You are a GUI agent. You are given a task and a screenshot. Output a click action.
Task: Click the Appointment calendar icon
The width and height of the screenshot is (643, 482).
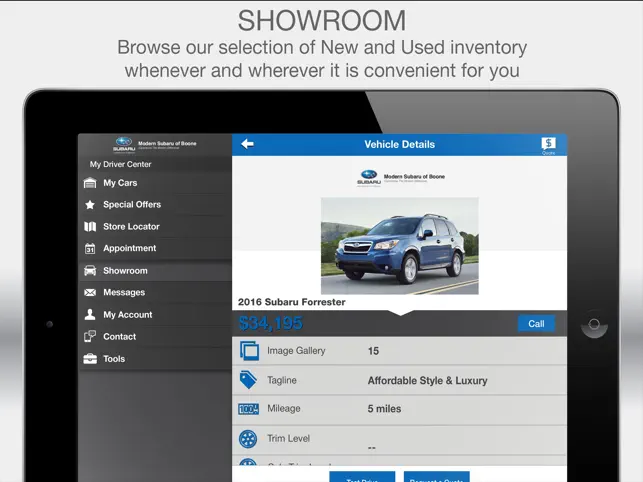90,249
